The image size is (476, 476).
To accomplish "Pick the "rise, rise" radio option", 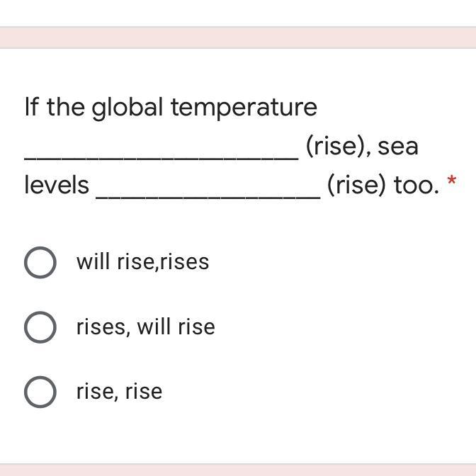I will [x=40, y=392].
